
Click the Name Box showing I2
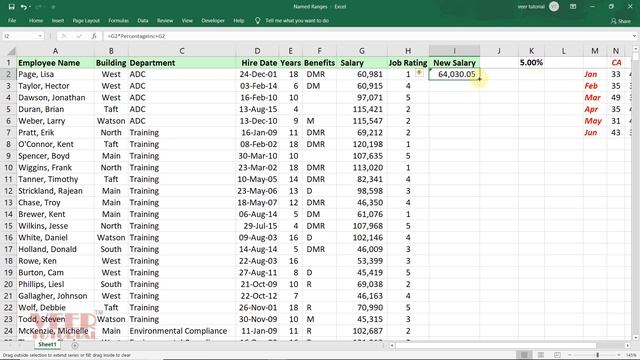coord(20,36)
